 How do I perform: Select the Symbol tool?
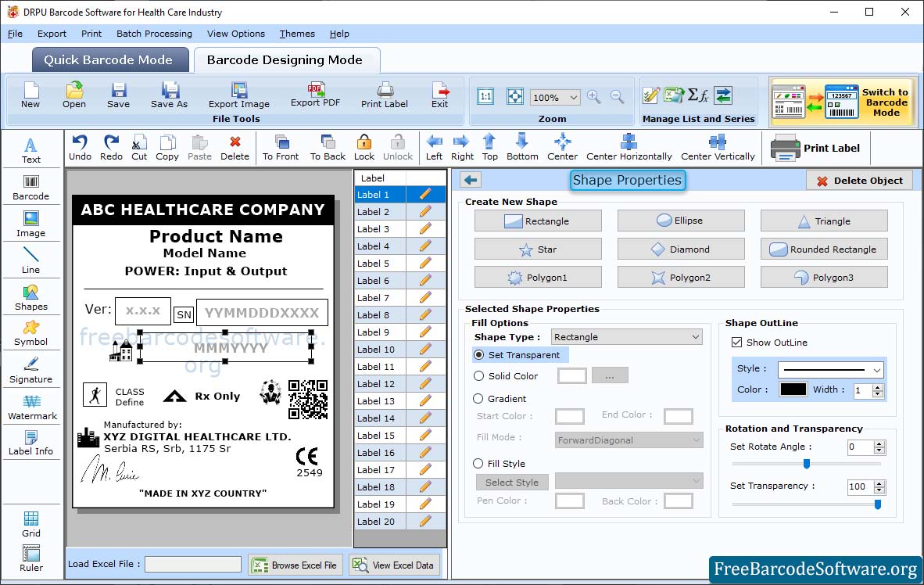[30, 333]
